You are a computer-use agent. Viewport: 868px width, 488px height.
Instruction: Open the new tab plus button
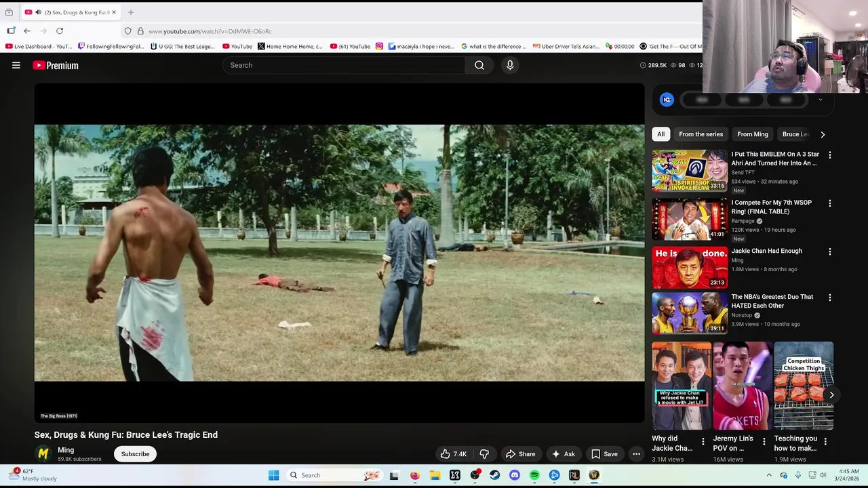coord(131,12)
